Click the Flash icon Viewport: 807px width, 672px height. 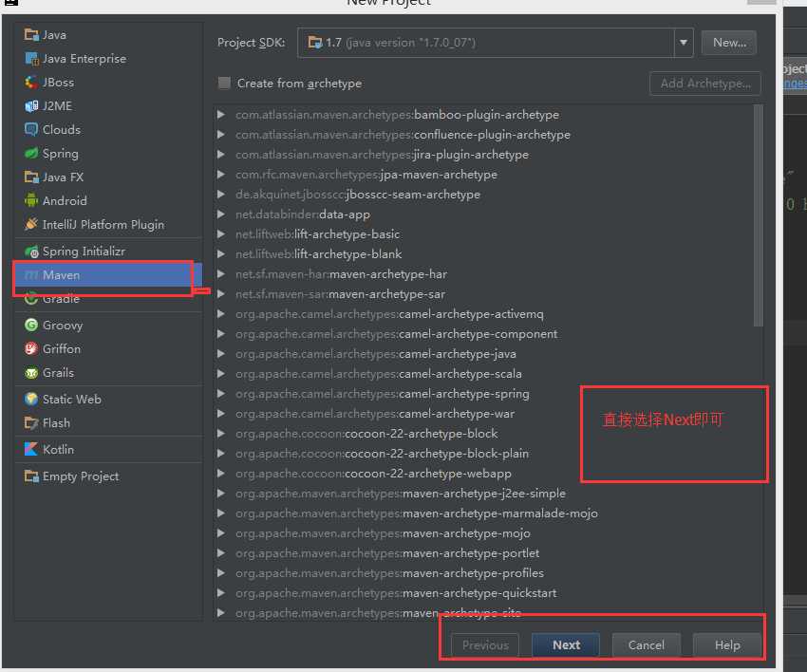[x=31, y=423]
